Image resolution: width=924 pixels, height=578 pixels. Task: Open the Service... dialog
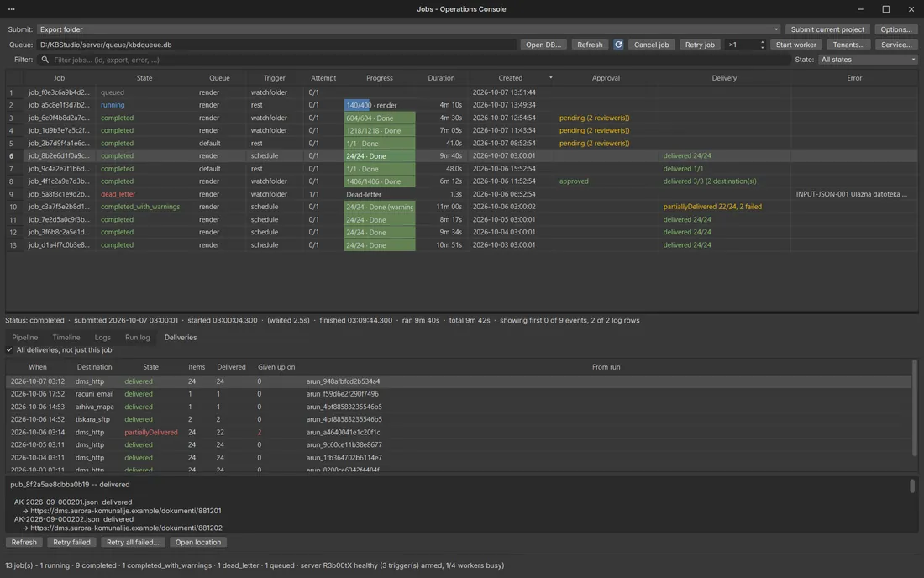point(896,45)
